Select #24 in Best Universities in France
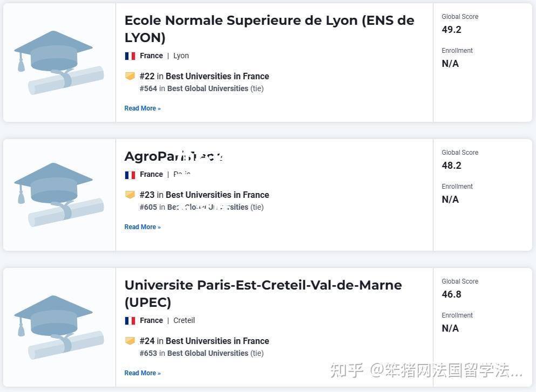536x392 pixels. pos(204,341)
